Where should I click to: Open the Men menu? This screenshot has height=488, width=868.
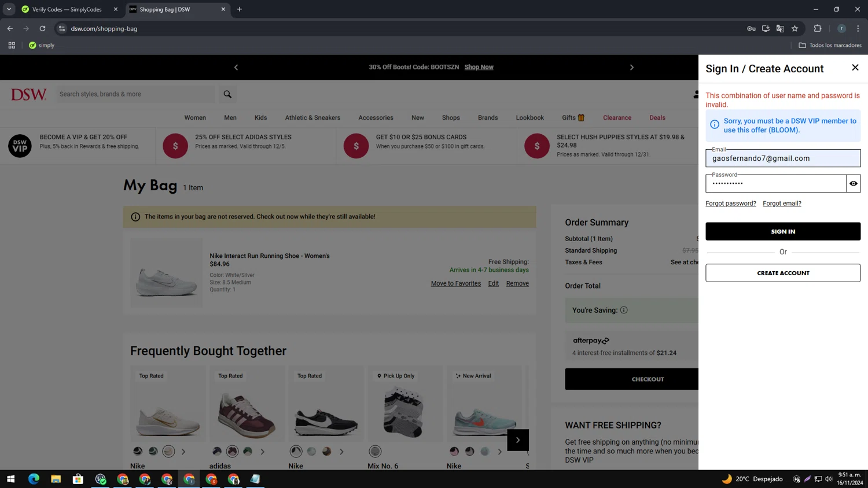pyautogui.click(x=230, y=117)
